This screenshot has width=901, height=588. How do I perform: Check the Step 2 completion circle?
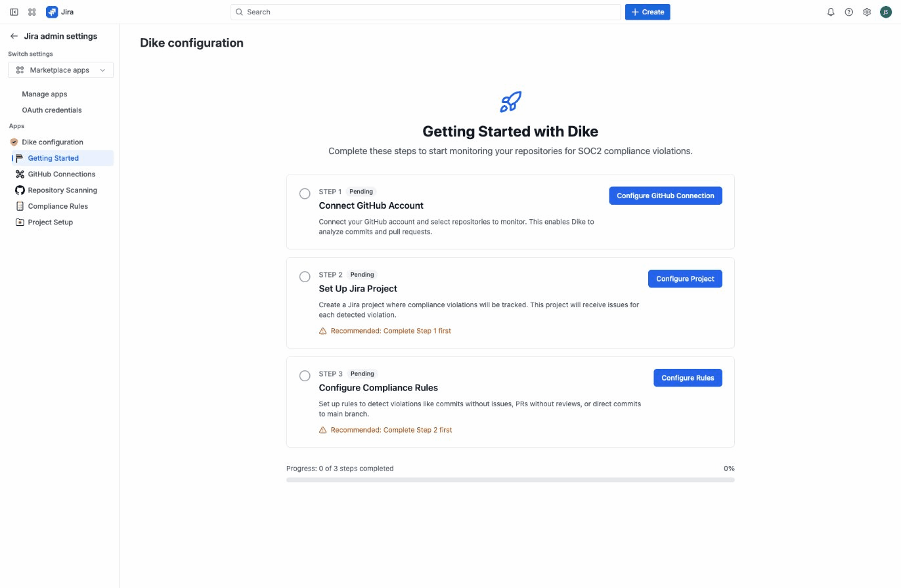click(x=305, y=276)
